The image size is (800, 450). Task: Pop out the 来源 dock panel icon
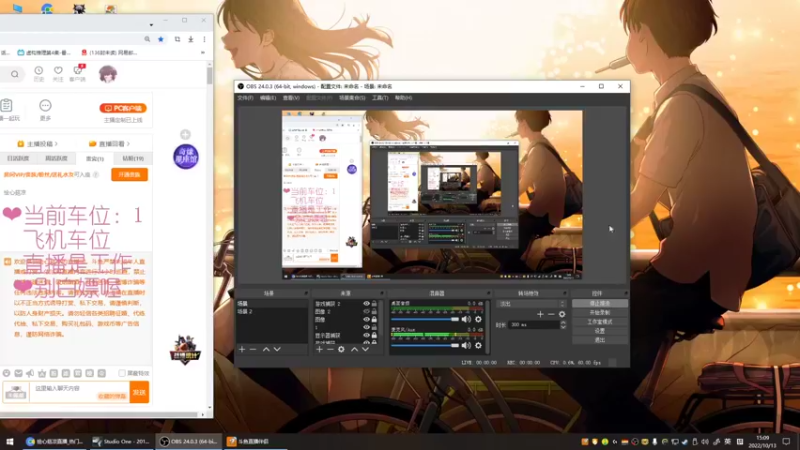point(382,293)
